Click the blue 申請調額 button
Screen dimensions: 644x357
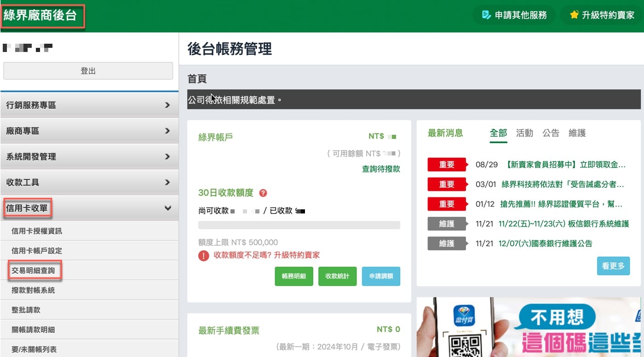click(x=381, y=276)
